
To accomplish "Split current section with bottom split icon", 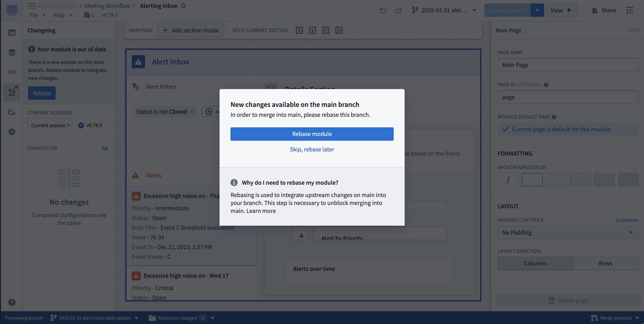I will coord(312,30).
